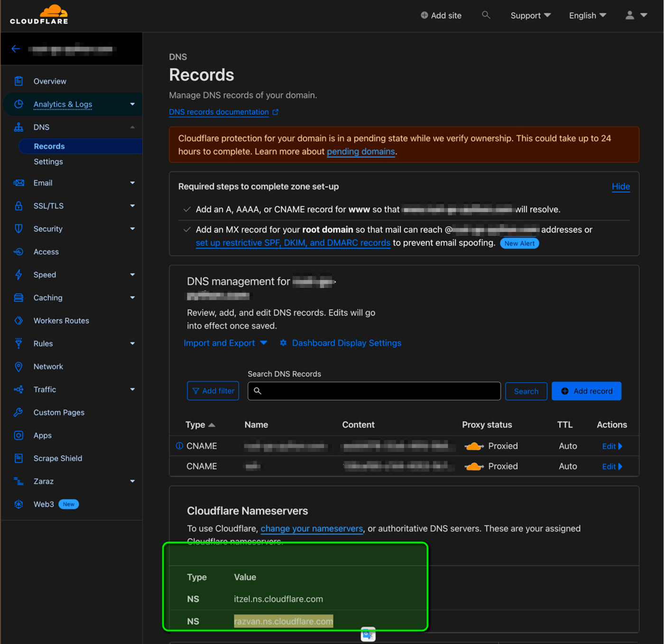Screen dimensions: 664x644
Task: Hide the required zone set-up steps
Action: 621,187
